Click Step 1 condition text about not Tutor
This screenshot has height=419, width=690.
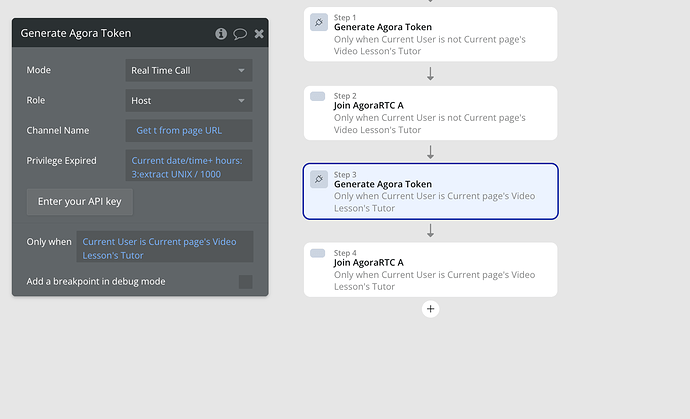coord(429,45)
